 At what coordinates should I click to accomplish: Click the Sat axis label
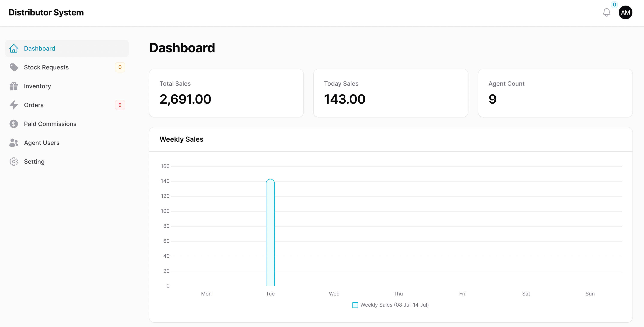tap(526, 294)
